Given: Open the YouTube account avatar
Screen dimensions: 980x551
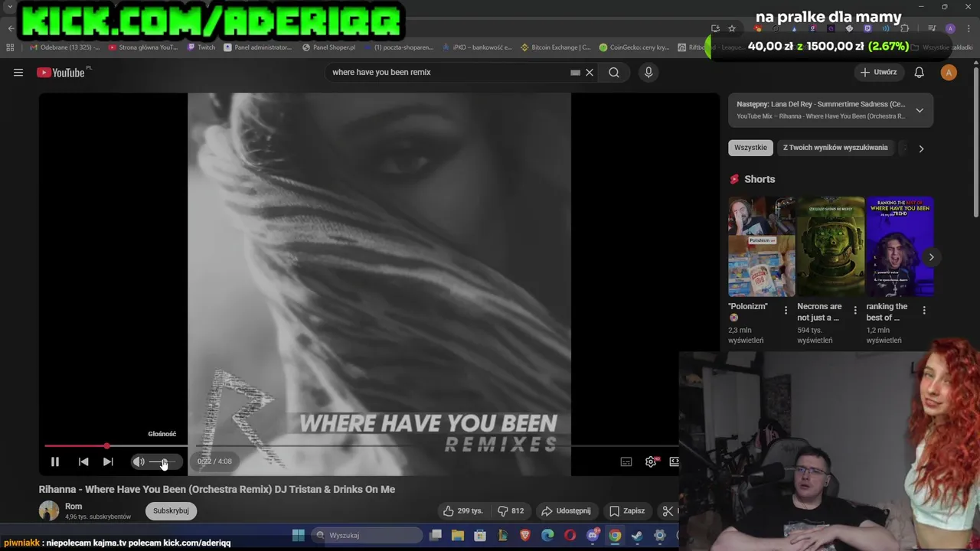Looking at the screenshot, I should [949, 72].
